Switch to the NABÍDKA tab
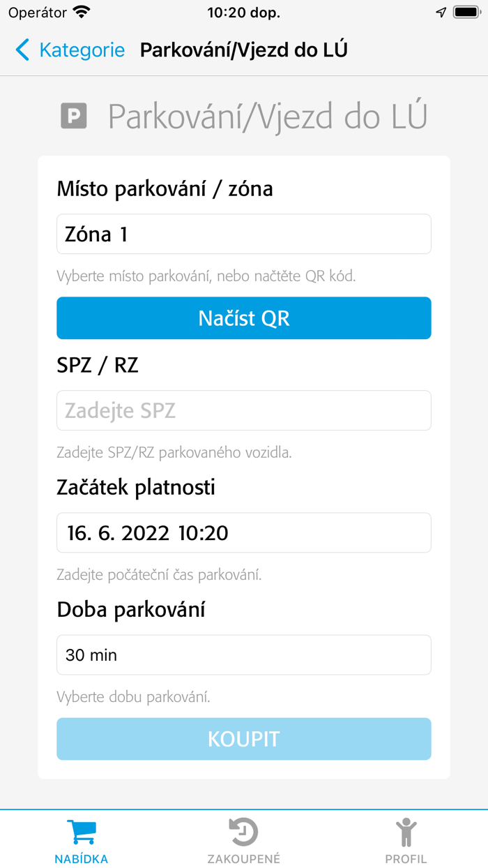The image size is (488, 868). coord(82,859)
